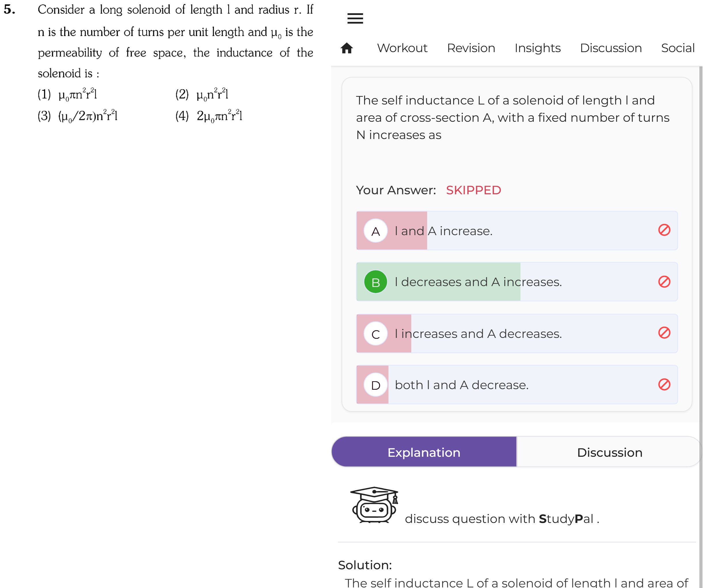The height and width of the screenshot is (588, 708).
Task: Select the D option circle
Action: pos(375,385)
